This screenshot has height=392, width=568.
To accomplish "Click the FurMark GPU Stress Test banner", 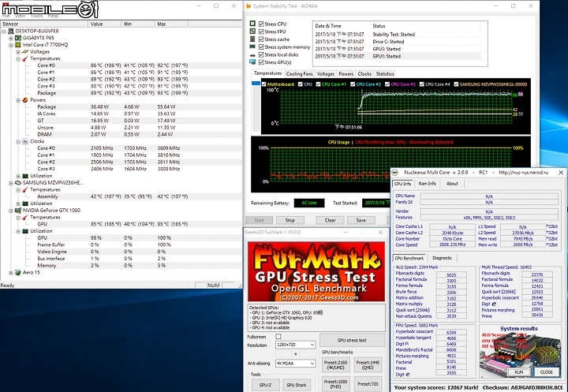I will click(x=316, y=271).
